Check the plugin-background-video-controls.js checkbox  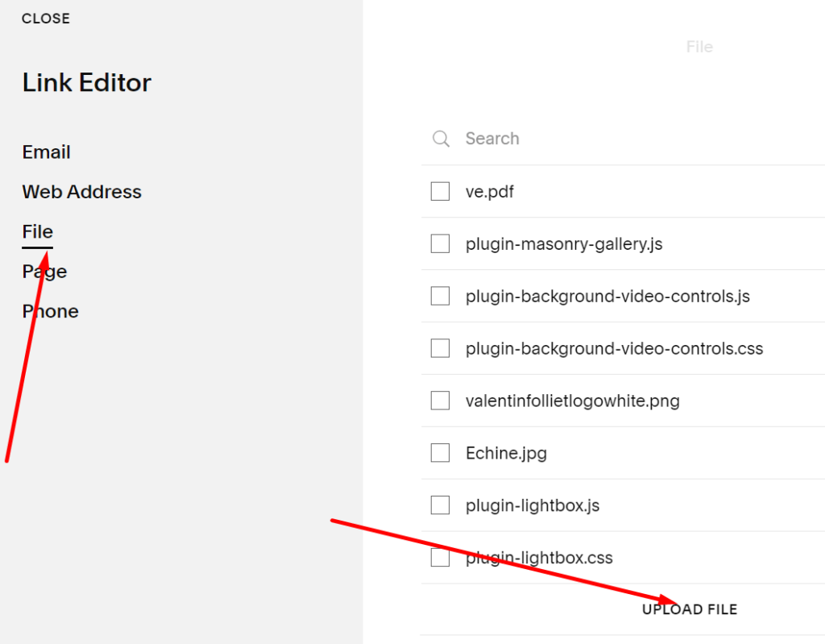pyautogui.click(x=440, y=296)
